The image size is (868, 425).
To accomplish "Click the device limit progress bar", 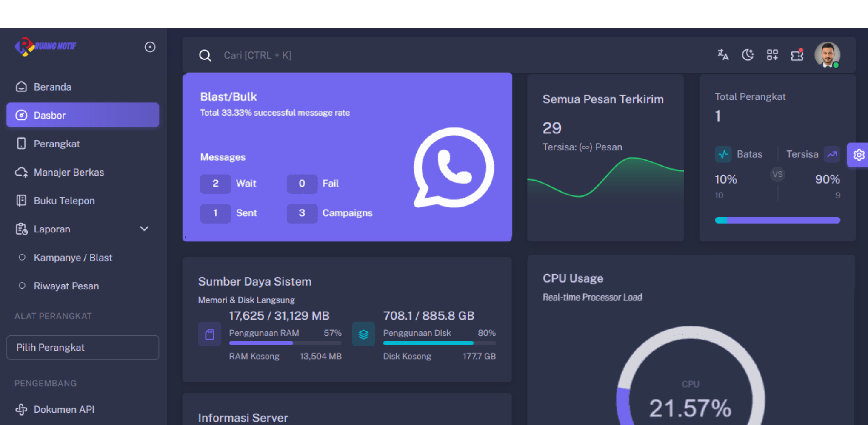I will pyautogui.click(x=777, y=220).
